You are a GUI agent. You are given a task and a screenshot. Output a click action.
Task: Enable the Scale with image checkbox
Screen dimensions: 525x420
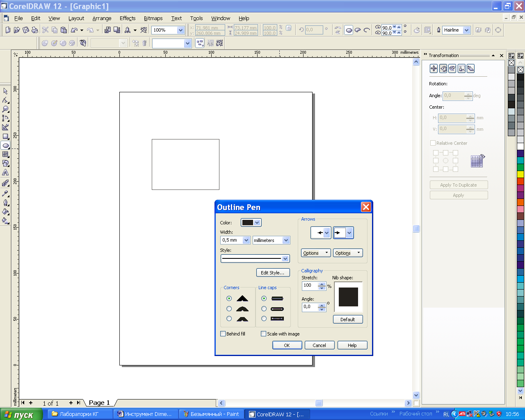(264, 333)
